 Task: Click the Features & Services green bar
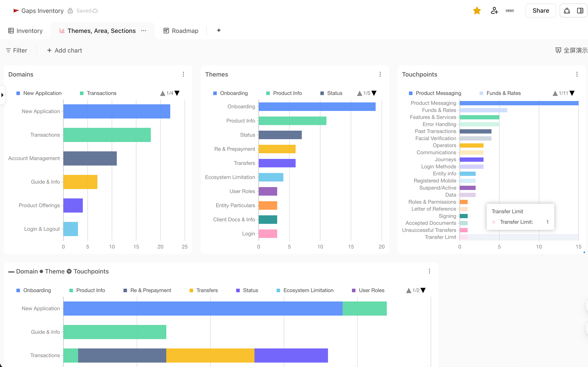[x=480, y=117]
